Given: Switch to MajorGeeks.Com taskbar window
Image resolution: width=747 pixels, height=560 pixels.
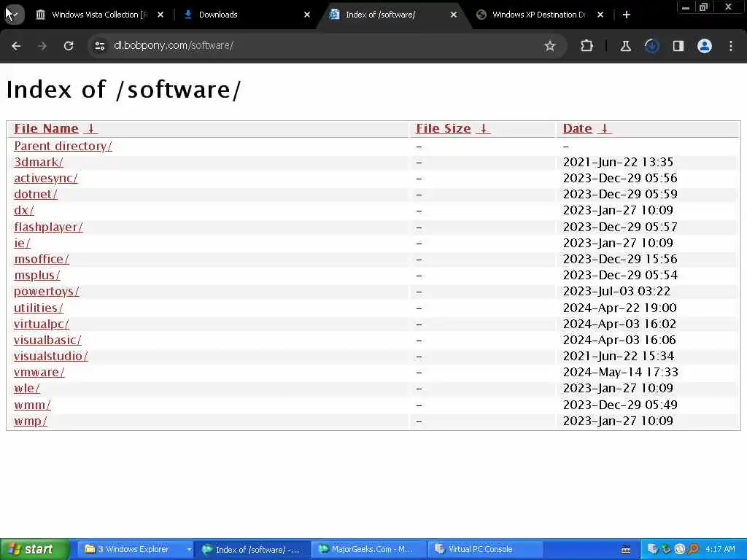Looking at the screenshot, I should pos(369,550).
